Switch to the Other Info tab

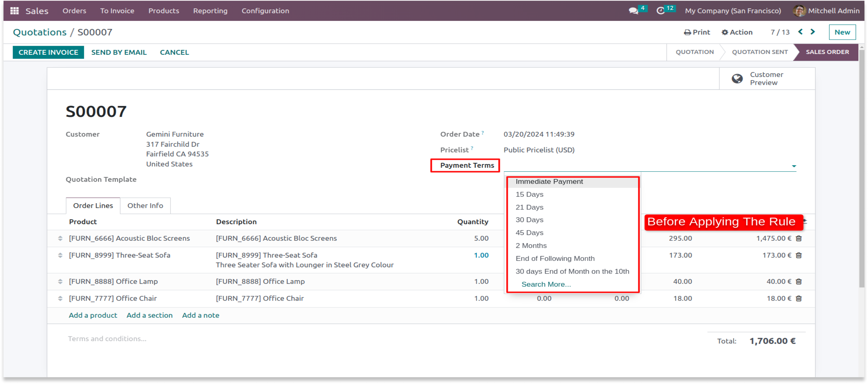pos(145,205)
